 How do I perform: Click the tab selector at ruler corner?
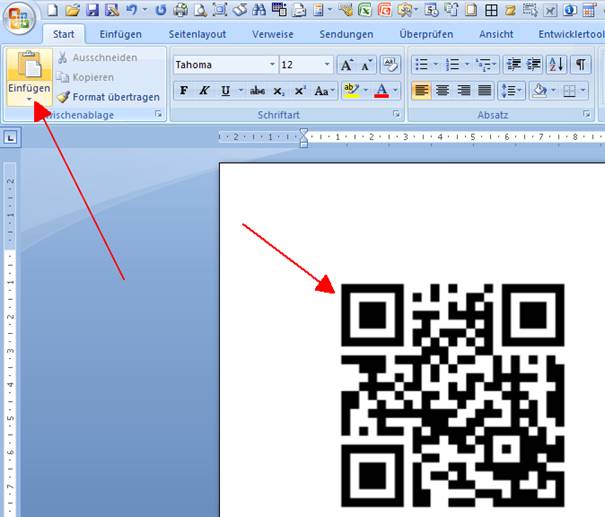click(x=10, y=137)
